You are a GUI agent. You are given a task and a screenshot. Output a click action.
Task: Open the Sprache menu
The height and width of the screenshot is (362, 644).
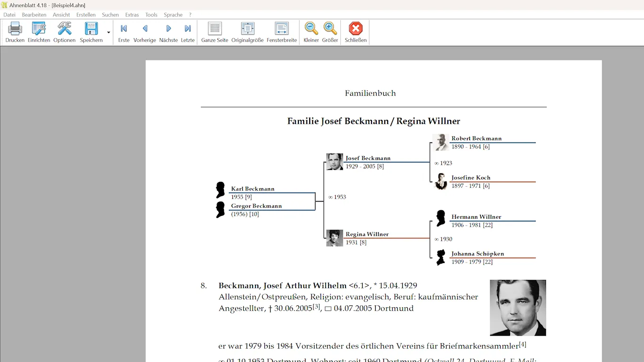[x=173, y=15]
